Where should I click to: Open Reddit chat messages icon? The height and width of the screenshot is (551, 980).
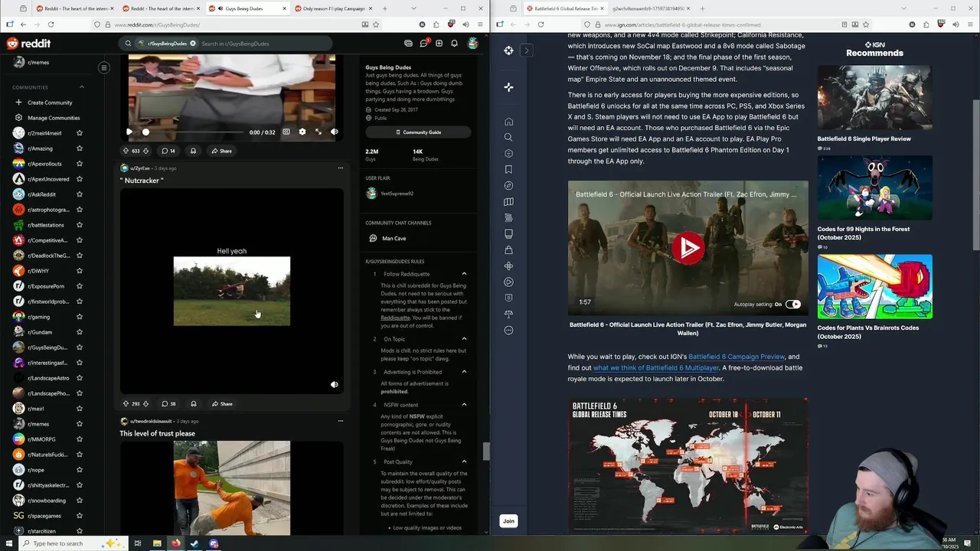pyautogui.click(x=423, y=44)
